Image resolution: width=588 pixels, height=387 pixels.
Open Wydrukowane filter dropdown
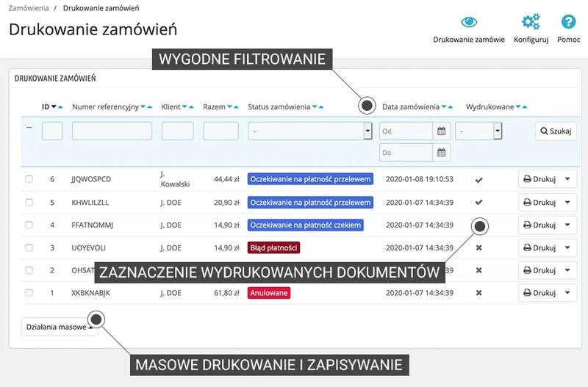478,131
